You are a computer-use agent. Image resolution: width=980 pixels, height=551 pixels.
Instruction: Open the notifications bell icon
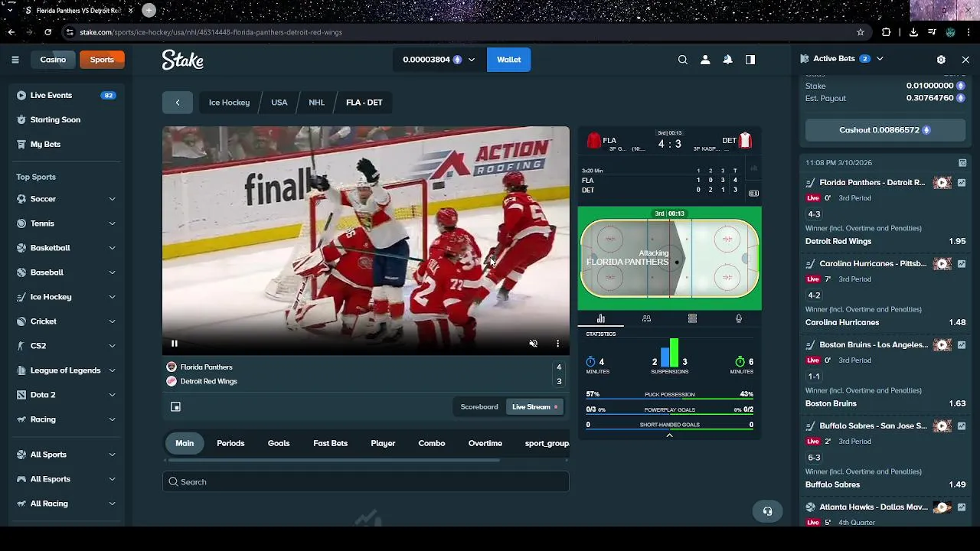[728, 60]
